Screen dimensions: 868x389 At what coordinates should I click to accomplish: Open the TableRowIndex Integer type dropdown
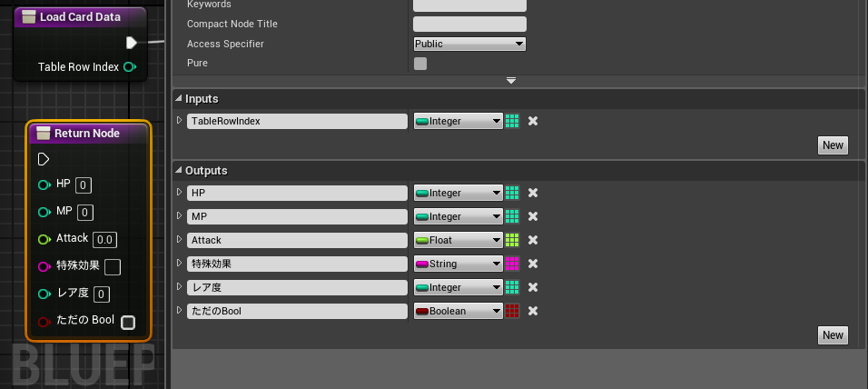click(x=459, y=121)
